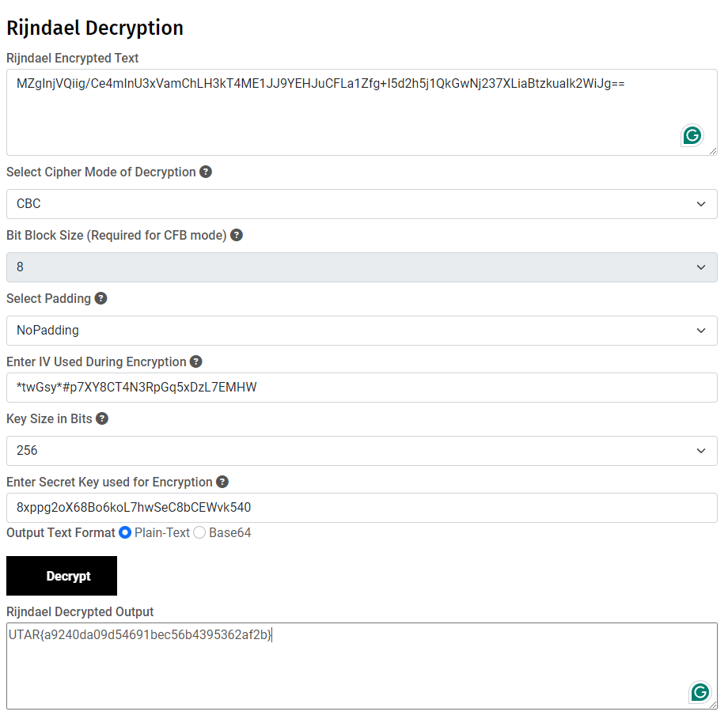The width and height of the screenshot is (728, 719).
Task: Click help icon next to Bit Block Size
Action: [237, 235]
